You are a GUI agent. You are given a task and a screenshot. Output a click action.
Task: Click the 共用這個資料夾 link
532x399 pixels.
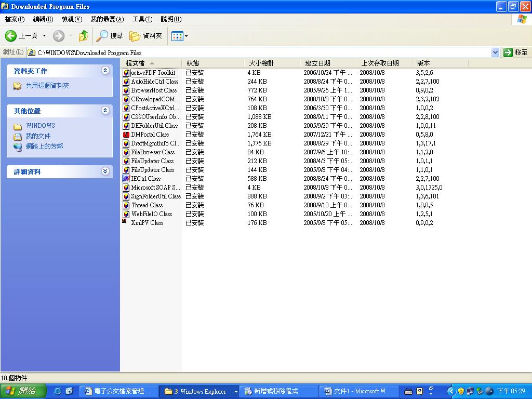point(47,86)
